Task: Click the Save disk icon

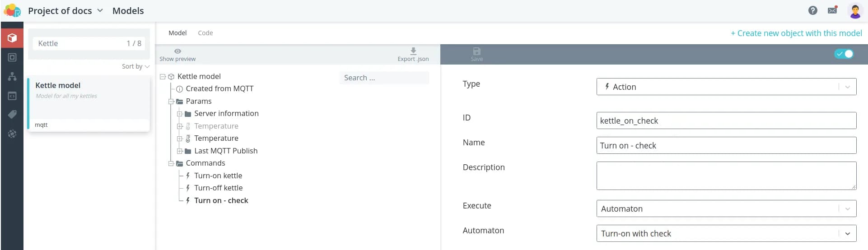Action: (476, 51)
